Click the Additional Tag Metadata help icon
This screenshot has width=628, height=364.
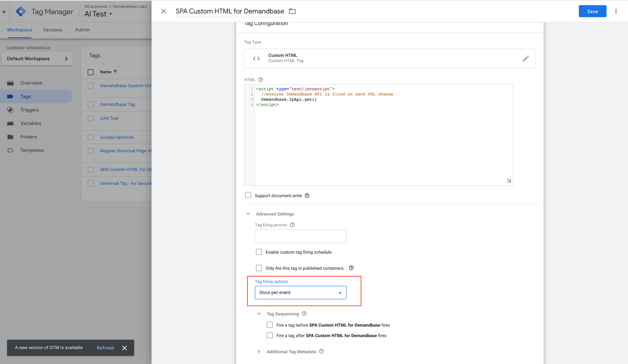click(x=321, y=351)
